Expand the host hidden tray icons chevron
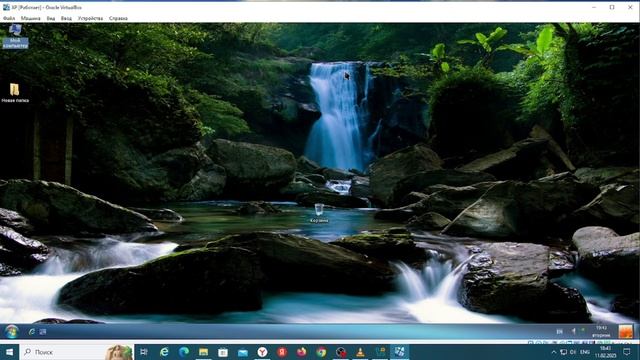Viewport: 640px width, 360px height. pos(554,352)
